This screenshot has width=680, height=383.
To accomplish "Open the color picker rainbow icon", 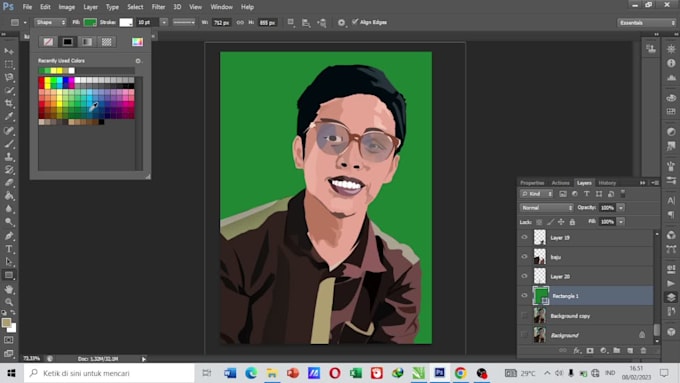I will coord(137,42).
